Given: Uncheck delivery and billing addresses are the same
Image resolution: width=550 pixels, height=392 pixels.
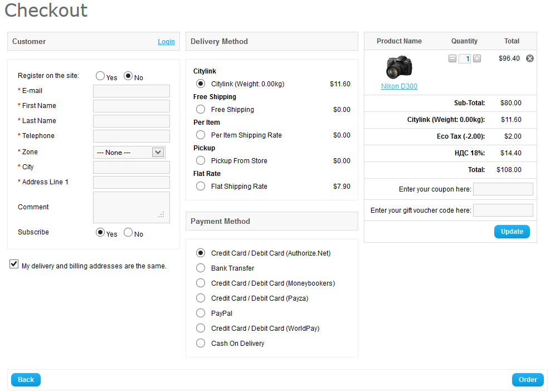Looking at the screenshot, I should point(14,264).
